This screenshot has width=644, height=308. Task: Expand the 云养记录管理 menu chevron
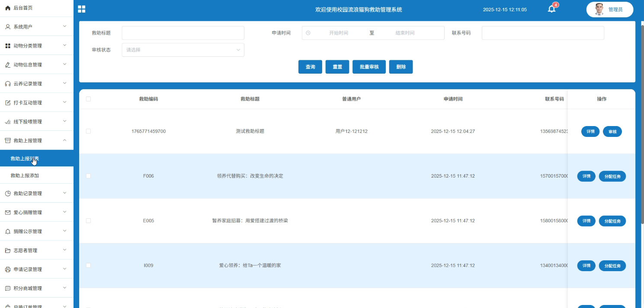[64, 83]
